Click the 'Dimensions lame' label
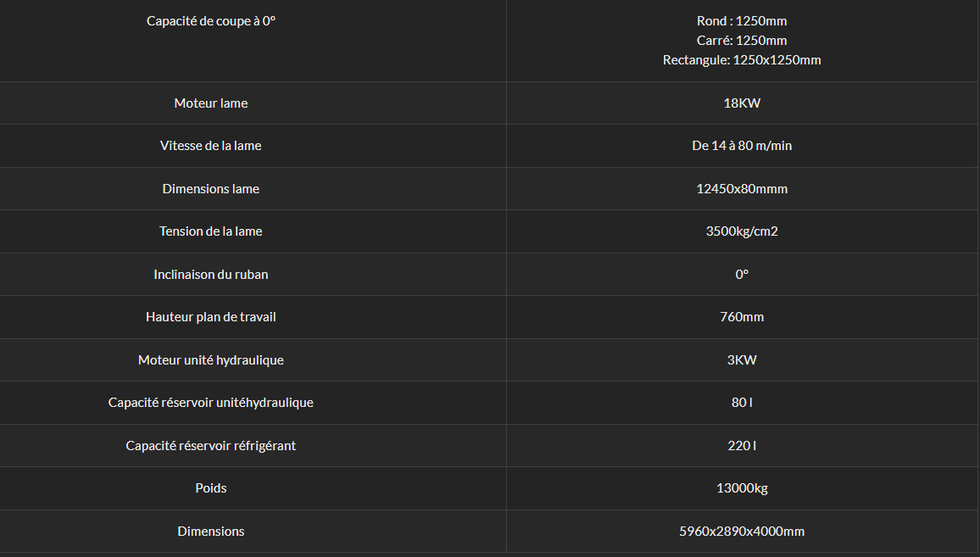 [x=210, y=189]
